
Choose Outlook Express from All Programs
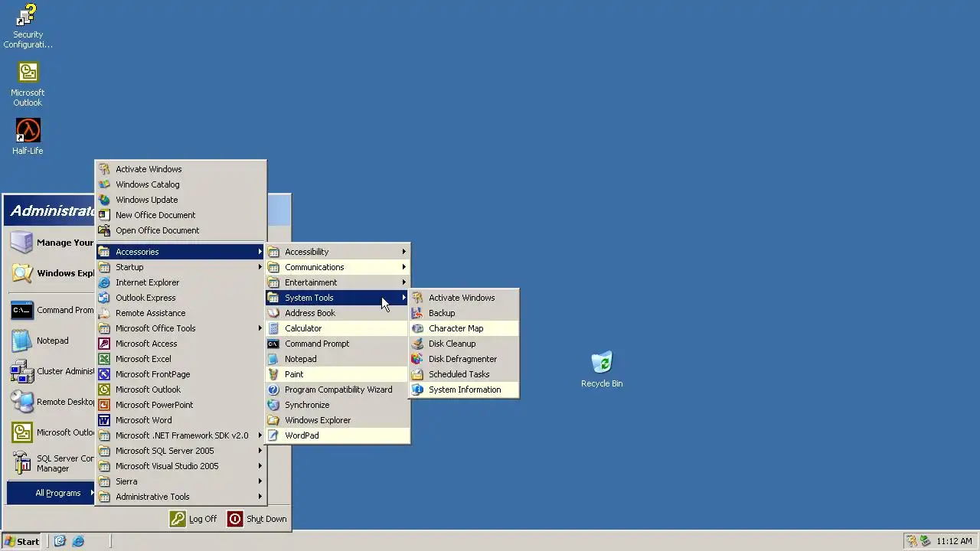[x=181, y=298]
